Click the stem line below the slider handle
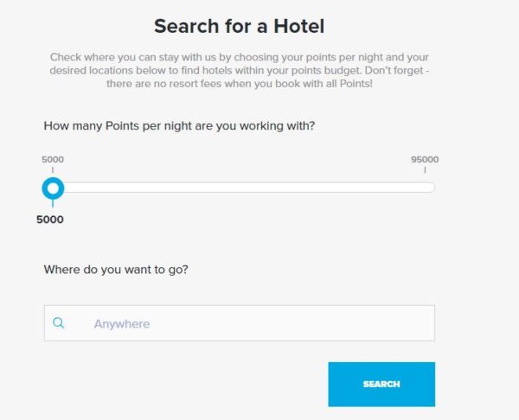The image size is (519, 420). tap(54, 204)
